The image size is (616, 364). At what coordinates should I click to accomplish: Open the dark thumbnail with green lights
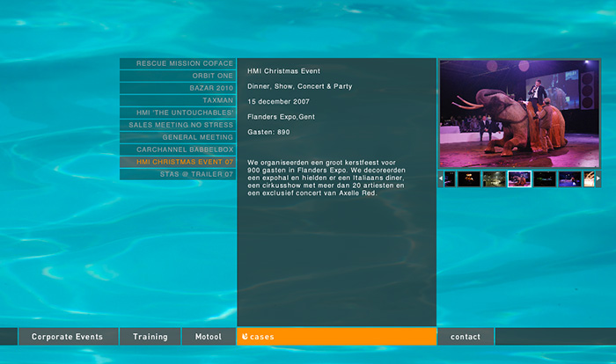click(x=545, y=179)
